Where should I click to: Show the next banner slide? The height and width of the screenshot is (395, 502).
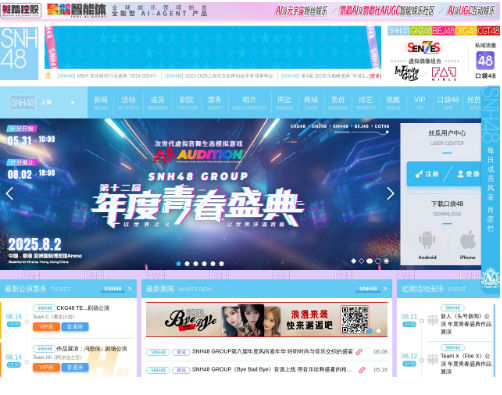click(x=390, y=193)
